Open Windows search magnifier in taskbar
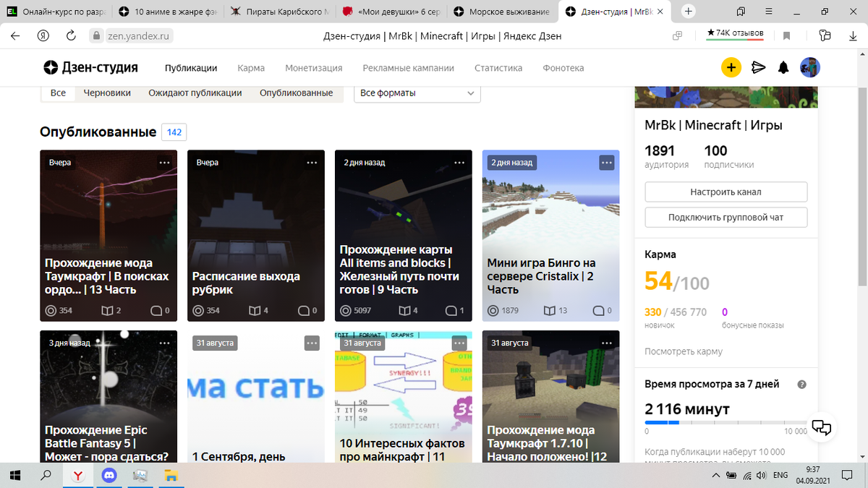 point(46,476)
